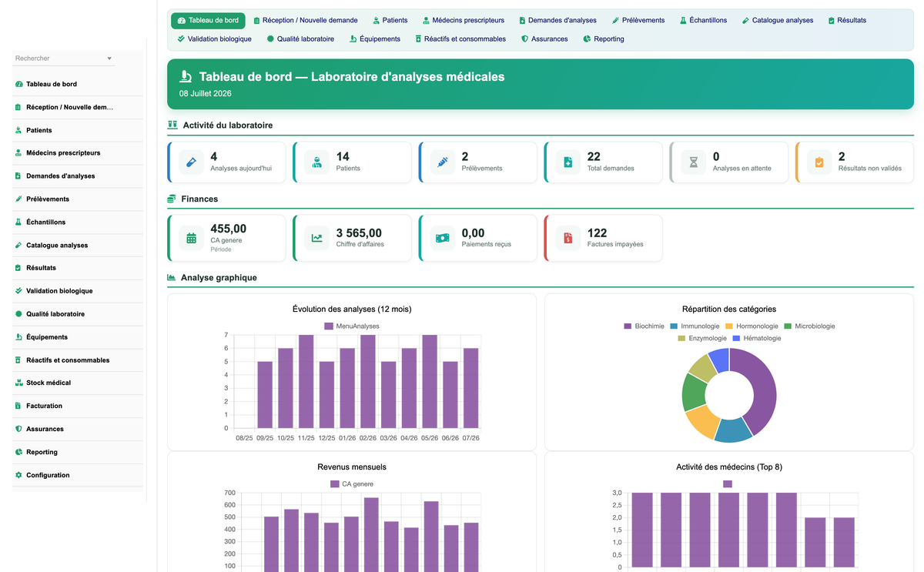Open the Catalogue analyses top tab
This screenshot has width=924, height=572.
click(778, 21)
